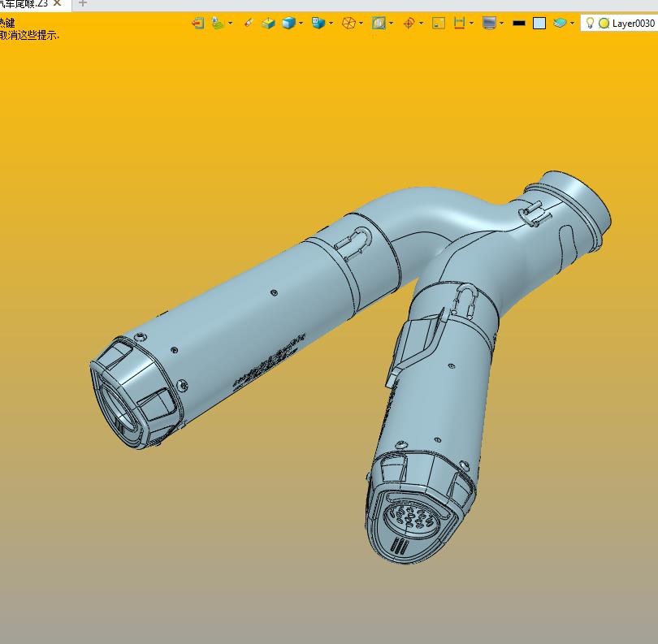Viewport: 658px width, 644px height.
Task: Click the orange dimension measure icon
Action: 459,23
